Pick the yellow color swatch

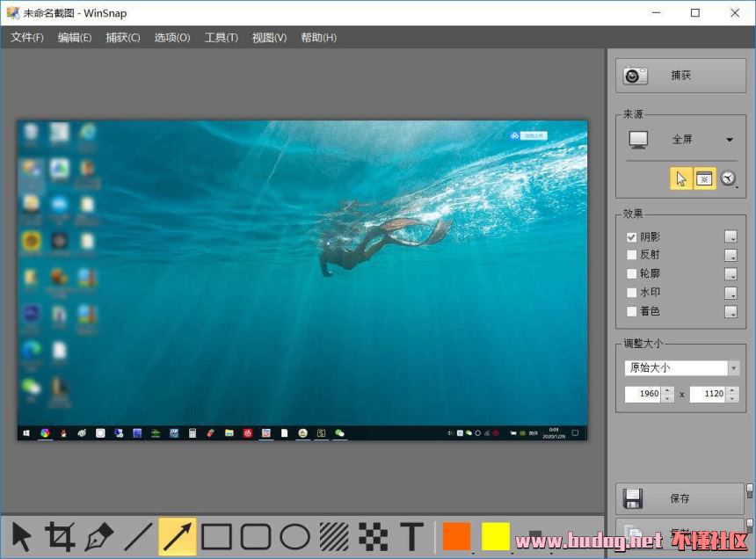(496, 536)
